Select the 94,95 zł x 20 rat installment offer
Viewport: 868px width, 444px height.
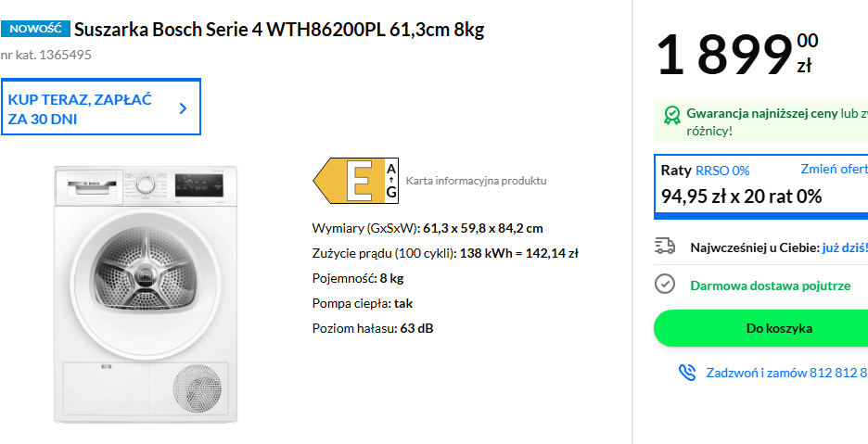click(x=741, y=197)
